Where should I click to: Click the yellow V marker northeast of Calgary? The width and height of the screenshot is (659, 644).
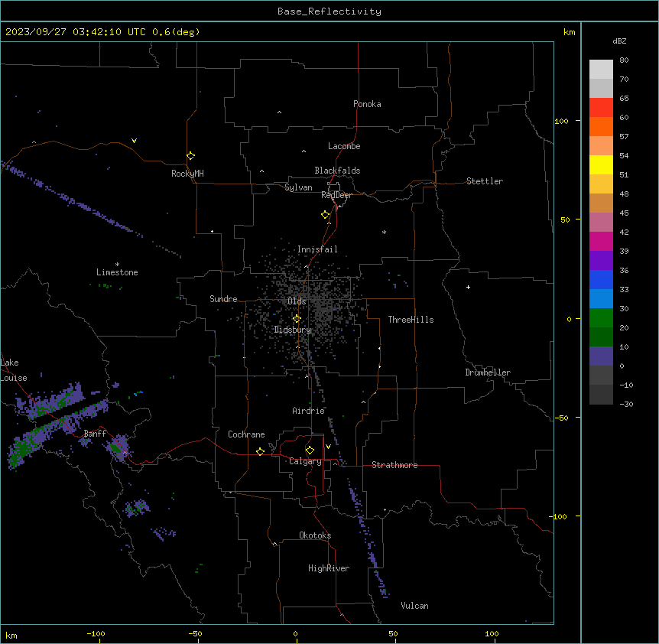328,447
